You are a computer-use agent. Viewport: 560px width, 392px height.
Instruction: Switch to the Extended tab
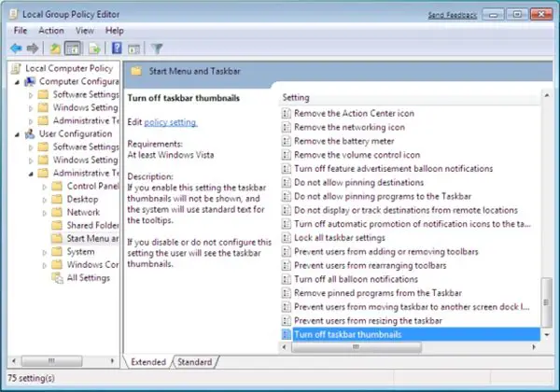pyautogui.click(x=148, y=362)
